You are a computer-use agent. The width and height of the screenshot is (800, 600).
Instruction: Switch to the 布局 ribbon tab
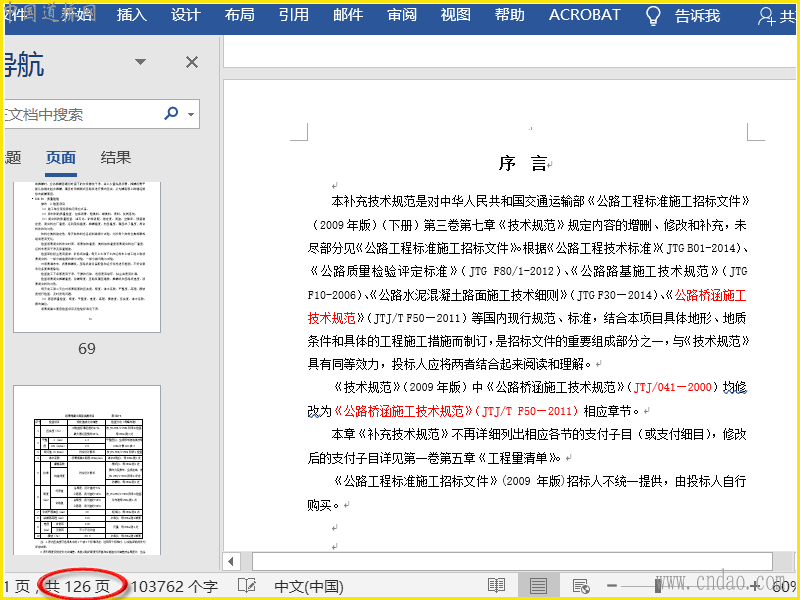point(240,15)
